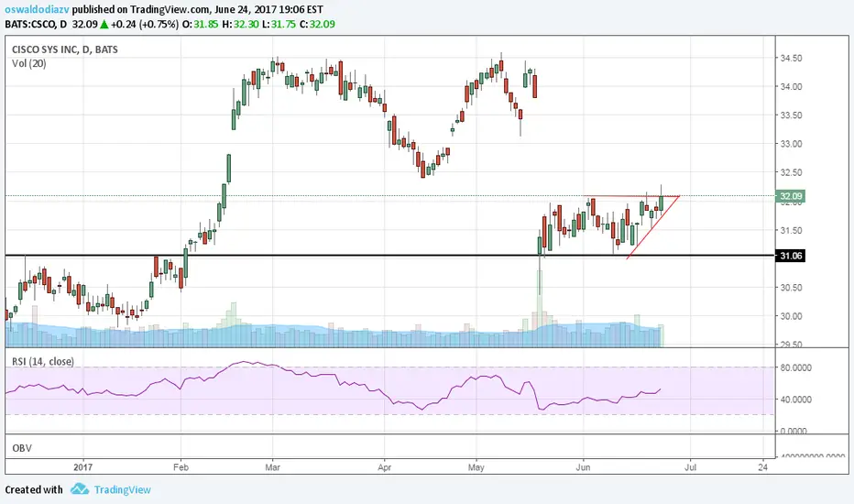Click the 2017 date axis label

tap(82, 467)
